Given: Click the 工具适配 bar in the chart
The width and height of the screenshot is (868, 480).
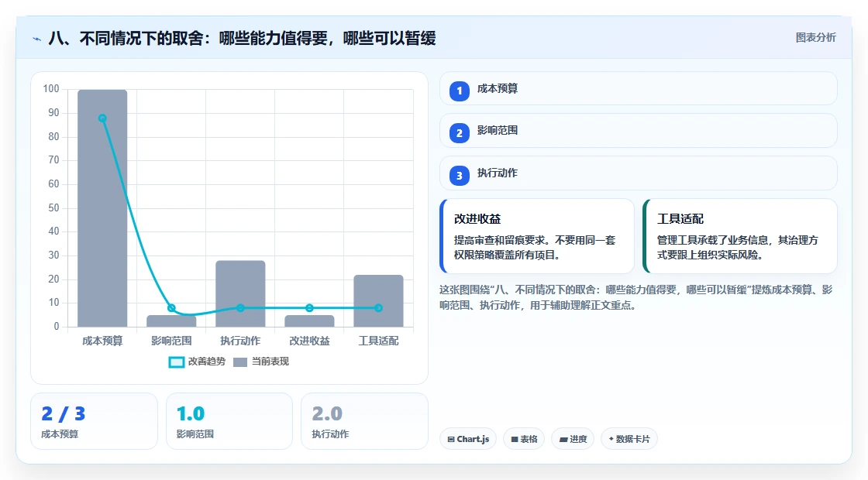Looking at the screenshot, I should point(379,301).
